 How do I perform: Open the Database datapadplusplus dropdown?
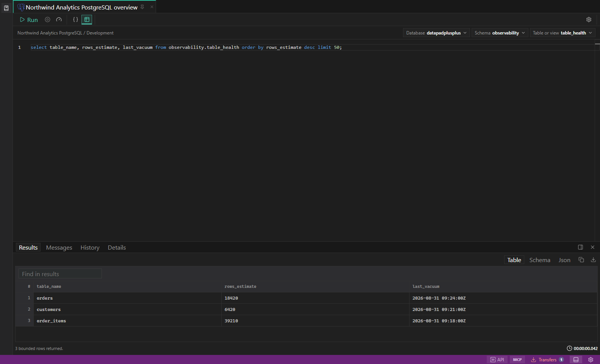[436, 33]
